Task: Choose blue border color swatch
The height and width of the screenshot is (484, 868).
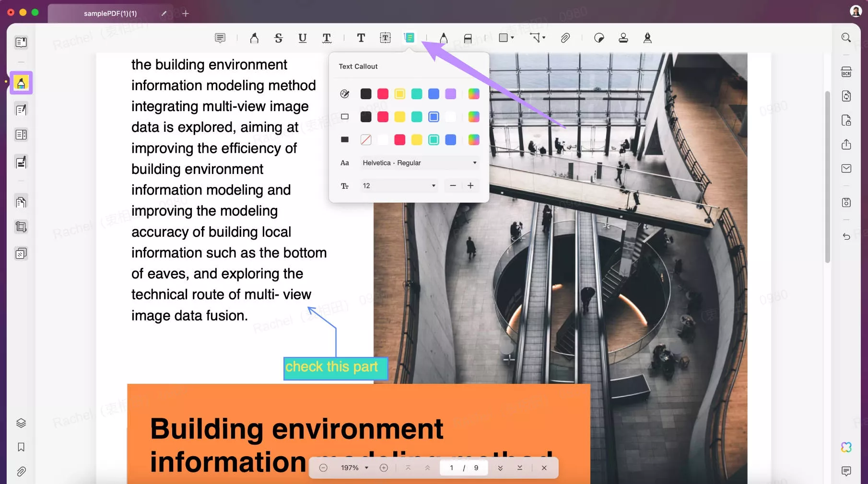Action: [434, 117]
